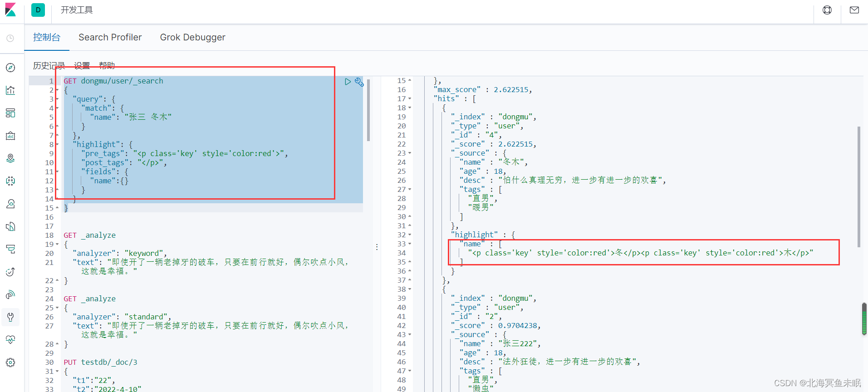
Task: Click GET _analyze on editor line 18
Action: click(x=90, y=235)
